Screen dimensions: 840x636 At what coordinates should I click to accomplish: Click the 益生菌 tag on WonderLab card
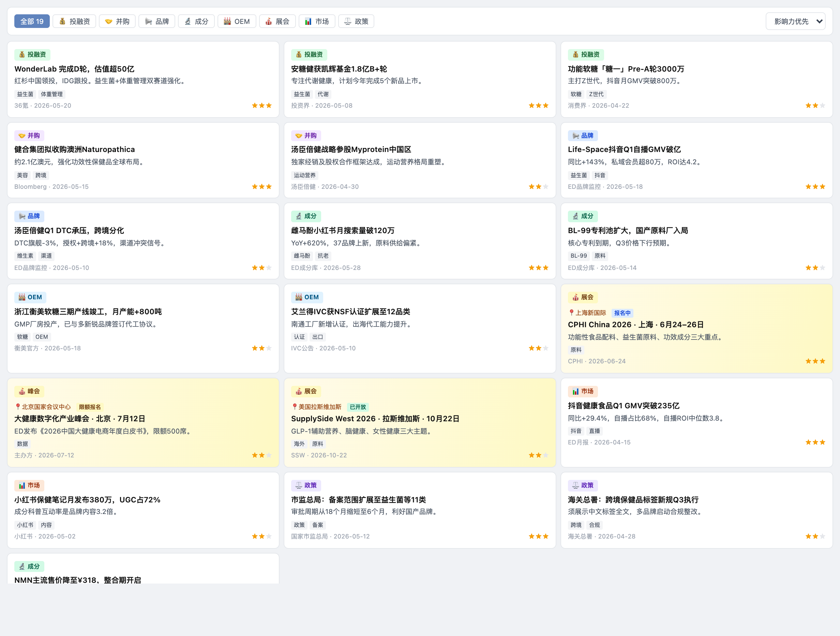[25, 94]
